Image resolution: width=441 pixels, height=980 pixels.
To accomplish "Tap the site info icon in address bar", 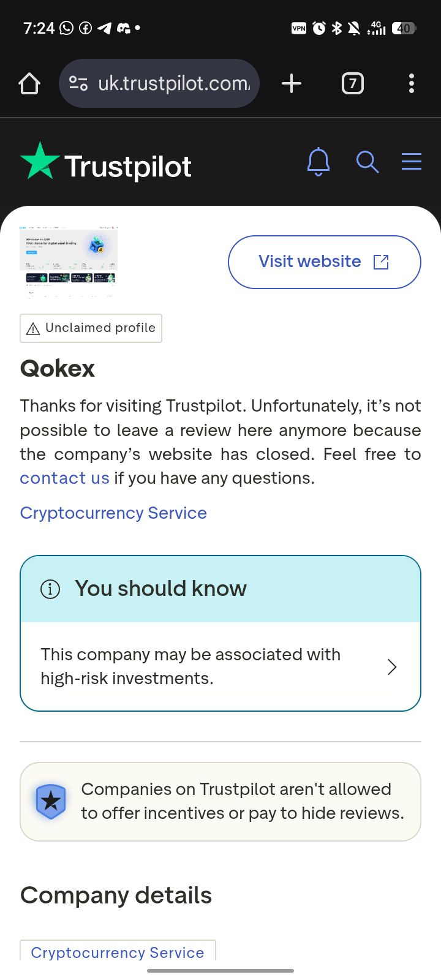I will tap(78, 83).
